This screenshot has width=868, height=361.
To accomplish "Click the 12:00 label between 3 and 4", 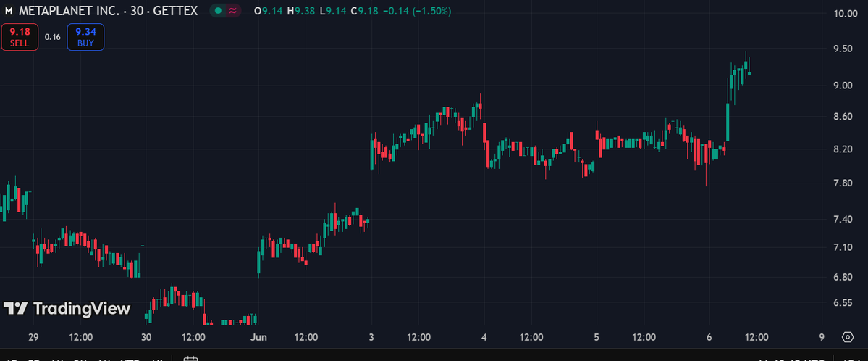I will coord(419,337).
